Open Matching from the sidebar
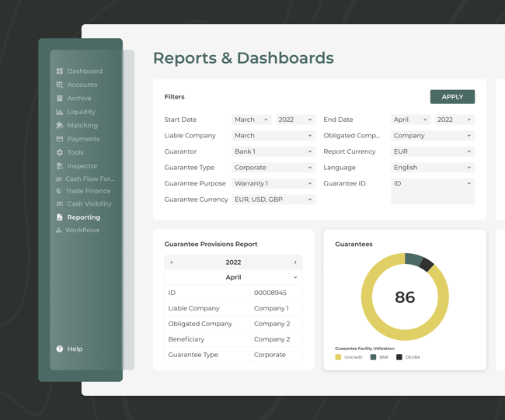Image resolution: width=505 pixels, height=420 pixels. [82, 125]
